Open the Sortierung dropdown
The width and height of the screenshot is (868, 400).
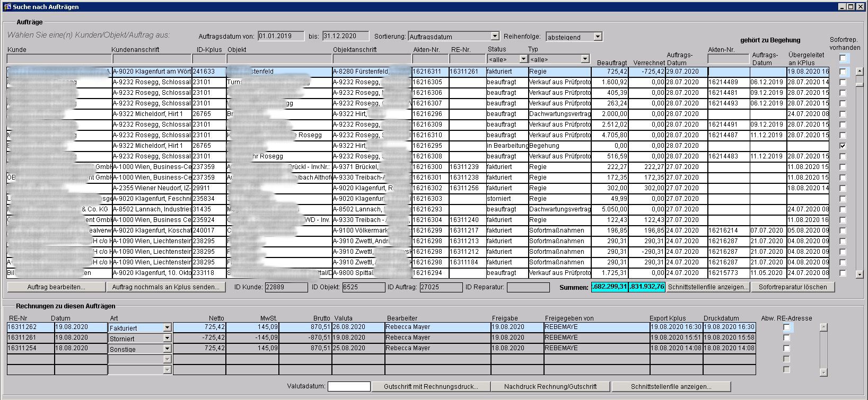point(495,36)
